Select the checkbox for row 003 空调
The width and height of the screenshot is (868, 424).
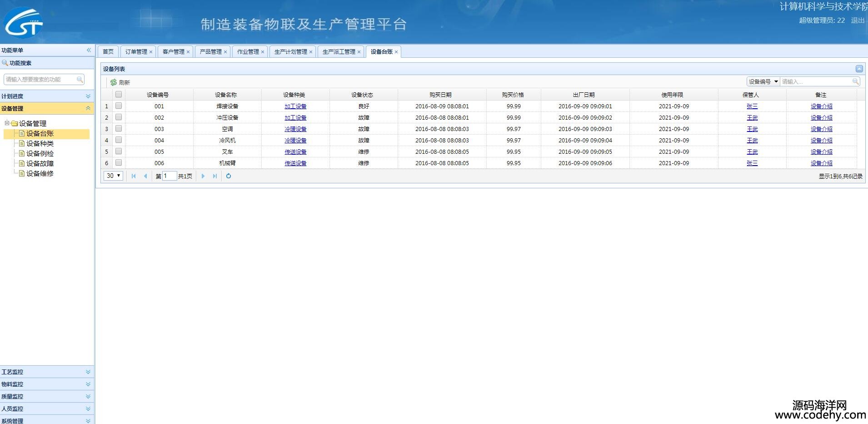pyautogui.click(x=119, y=128)
